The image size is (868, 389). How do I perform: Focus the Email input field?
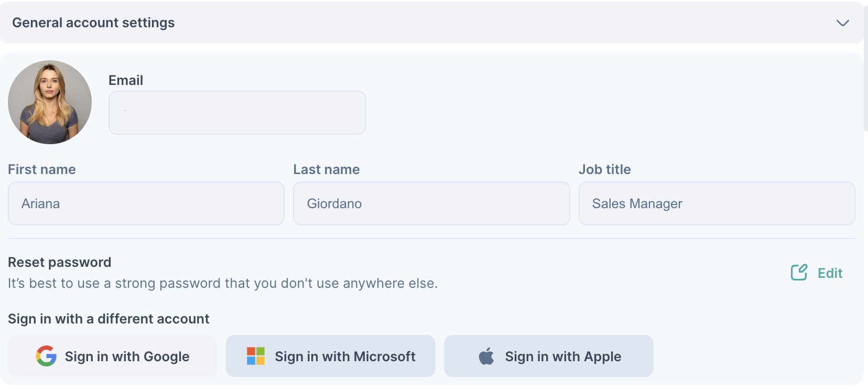(x=237, y=113)
